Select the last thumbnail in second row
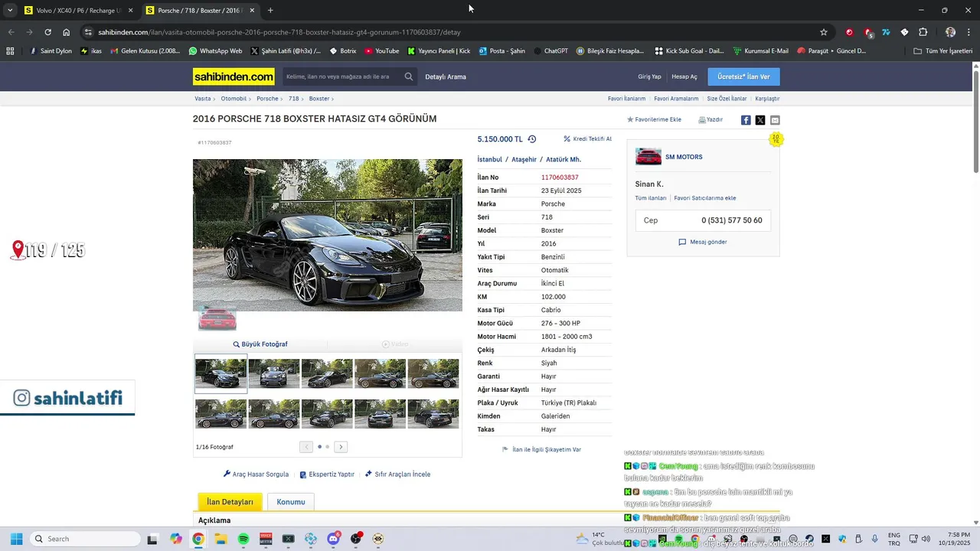Viewport: 980px width, 551px height. click(433, 414)
